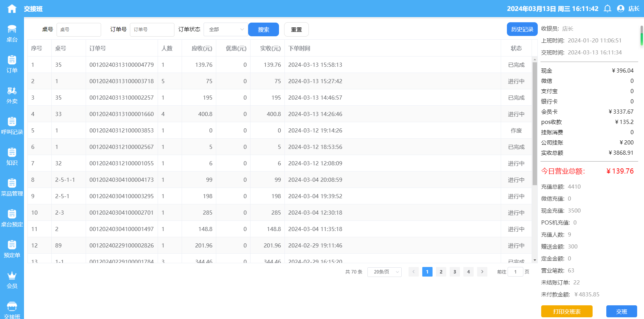Viewport: 644px width, 319px height.
Task: Open 历史记录 history button
Action: (522, 29)
